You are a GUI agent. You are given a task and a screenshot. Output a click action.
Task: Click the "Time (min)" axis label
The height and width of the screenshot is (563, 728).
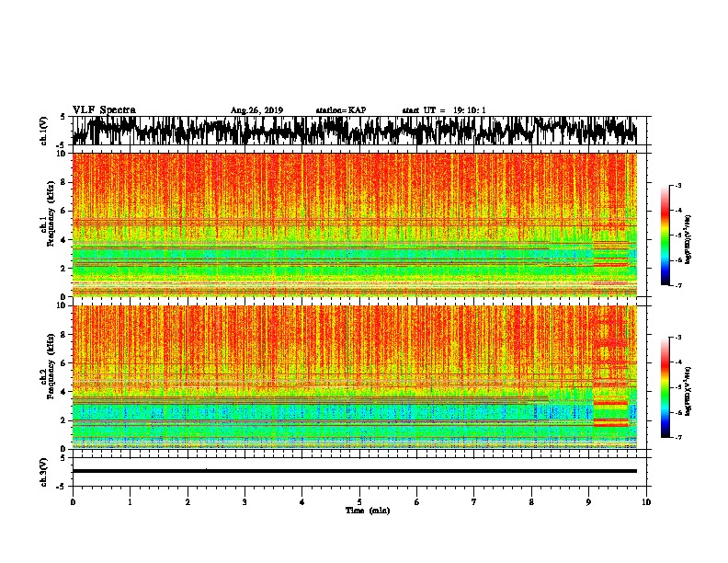(368, 511)
